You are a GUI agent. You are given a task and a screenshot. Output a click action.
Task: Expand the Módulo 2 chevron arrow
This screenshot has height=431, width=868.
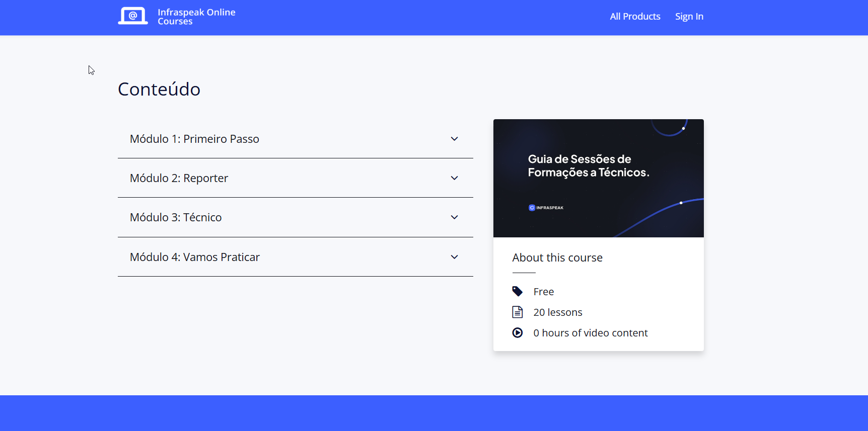(x=454, y=178)
